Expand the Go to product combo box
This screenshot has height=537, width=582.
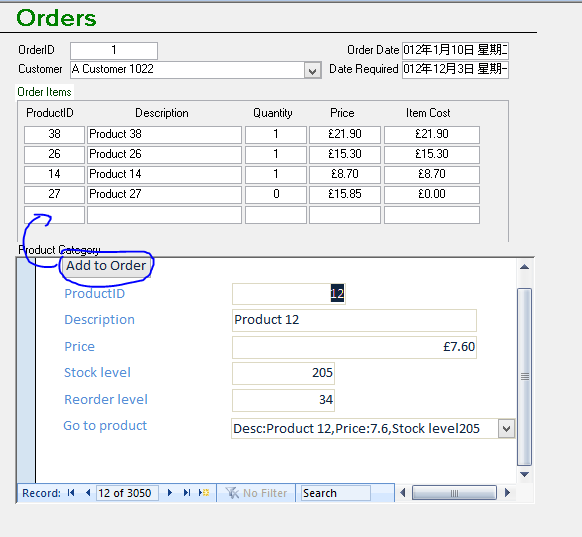506,429
